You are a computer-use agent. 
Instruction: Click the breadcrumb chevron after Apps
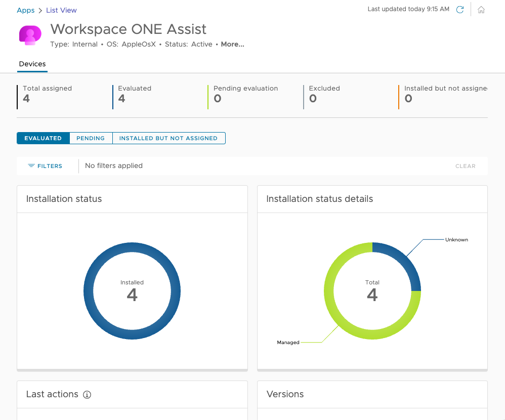40,11
